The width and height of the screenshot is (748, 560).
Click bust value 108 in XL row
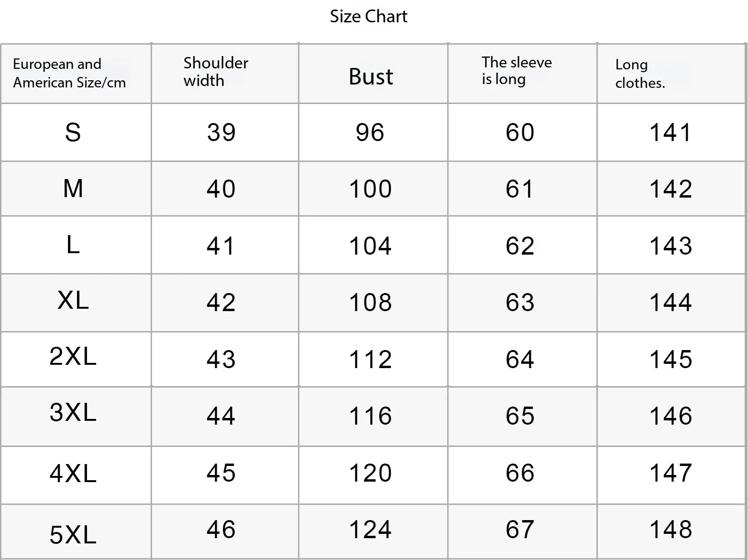coord(371,303)
